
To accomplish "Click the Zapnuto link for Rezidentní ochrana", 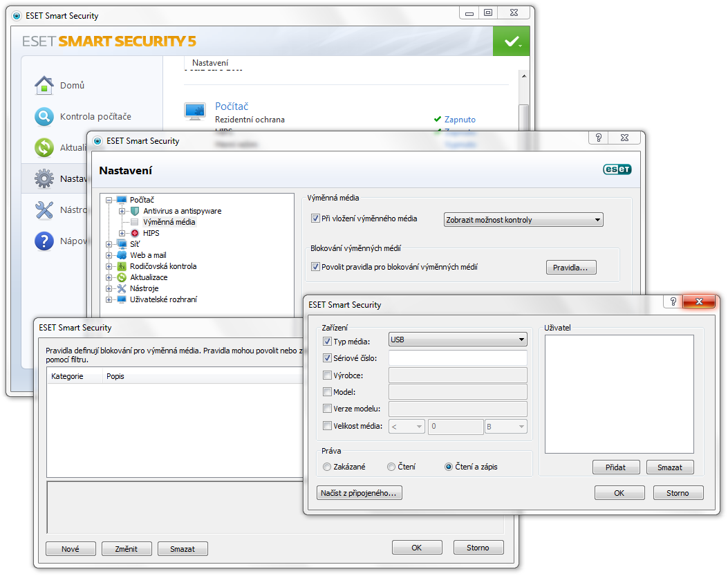I will (460, 120).
